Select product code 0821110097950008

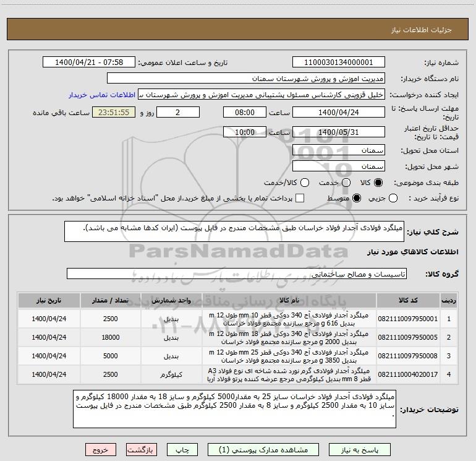[x=408, y=356]
